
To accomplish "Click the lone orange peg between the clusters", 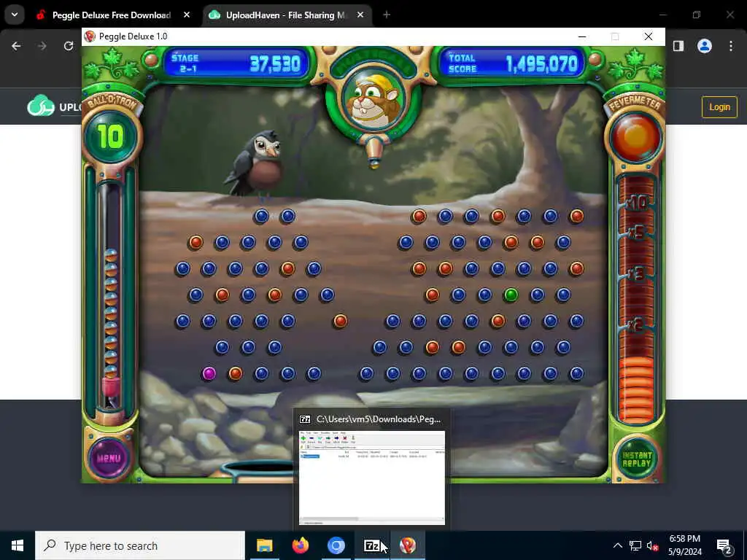I will click(x=340, y=321).
